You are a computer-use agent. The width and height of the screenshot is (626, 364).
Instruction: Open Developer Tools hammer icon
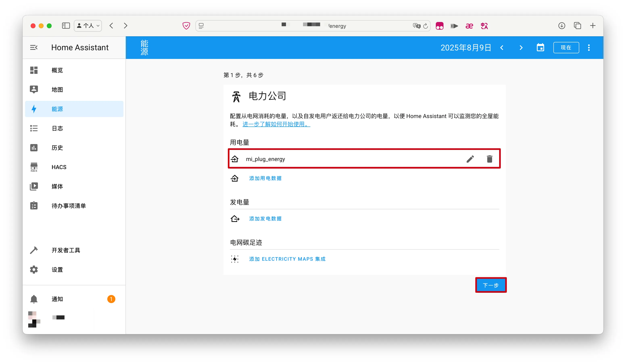(x=34, y=250)
